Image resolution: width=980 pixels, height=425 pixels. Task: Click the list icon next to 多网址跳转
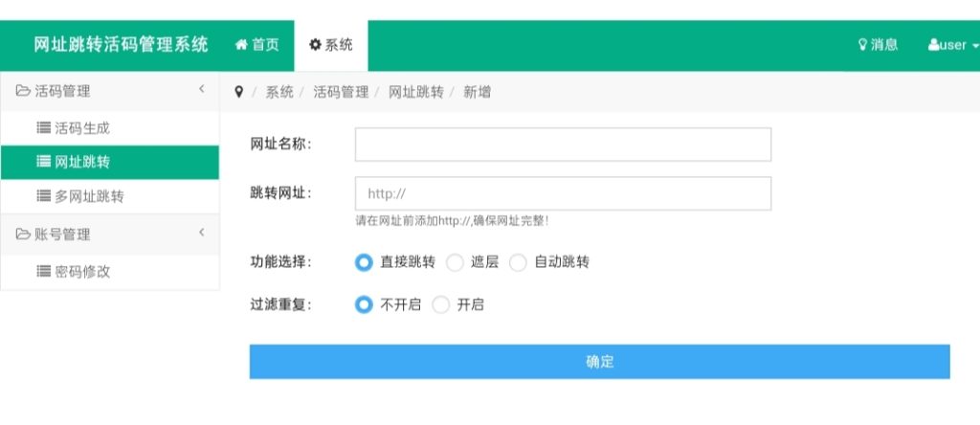44,196
